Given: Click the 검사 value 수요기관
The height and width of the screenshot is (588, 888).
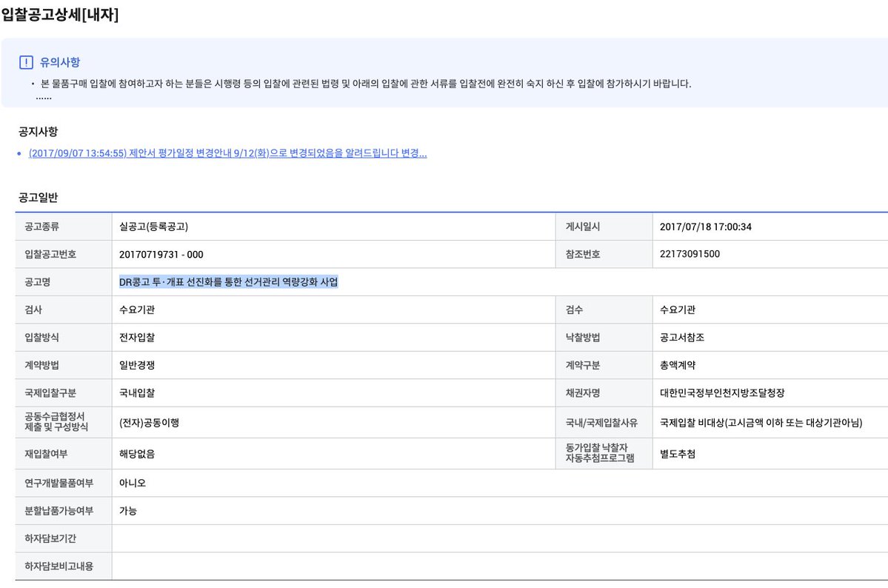Looking at the screenshot, I should pos(137,310).
